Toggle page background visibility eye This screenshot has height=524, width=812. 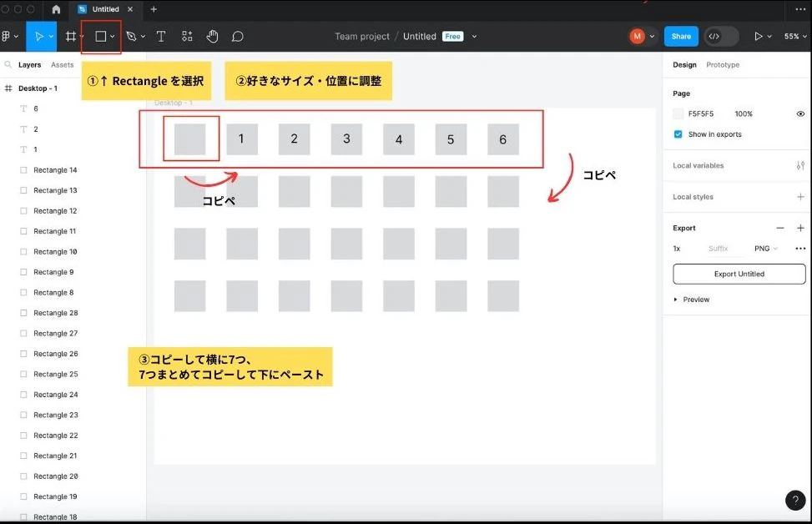[800, 114]
